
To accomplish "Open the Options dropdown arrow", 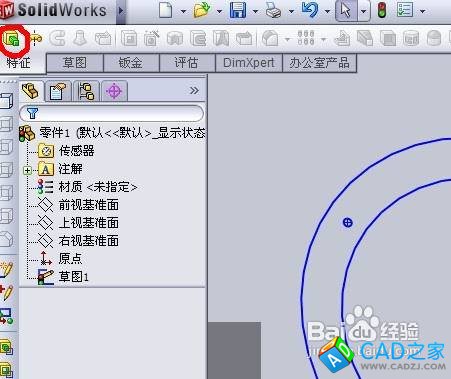I will [423, 11].
